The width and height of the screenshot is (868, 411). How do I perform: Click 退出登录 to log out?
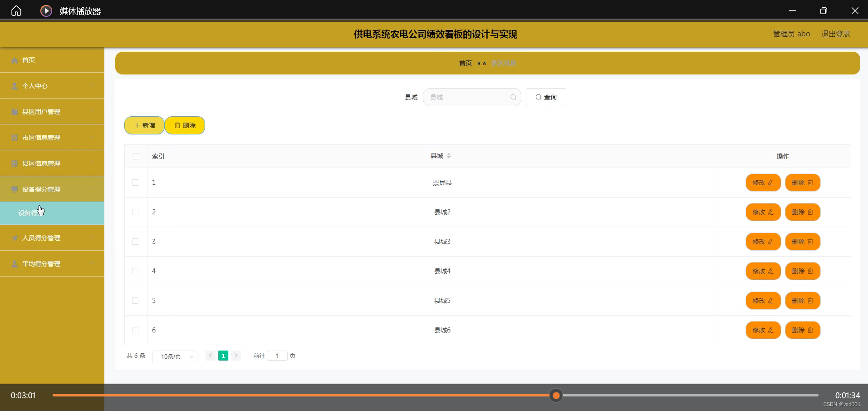click(835, 34)
